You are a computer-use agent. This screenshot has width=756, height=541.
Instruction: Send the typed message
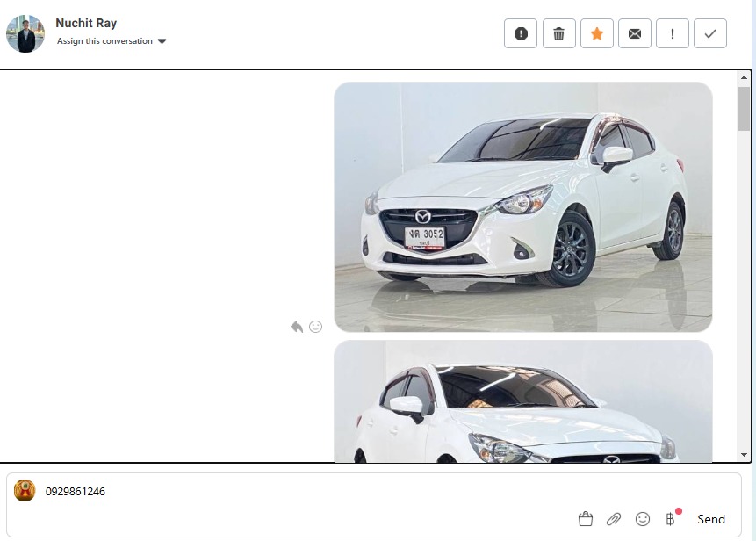(x=711, y=519)
